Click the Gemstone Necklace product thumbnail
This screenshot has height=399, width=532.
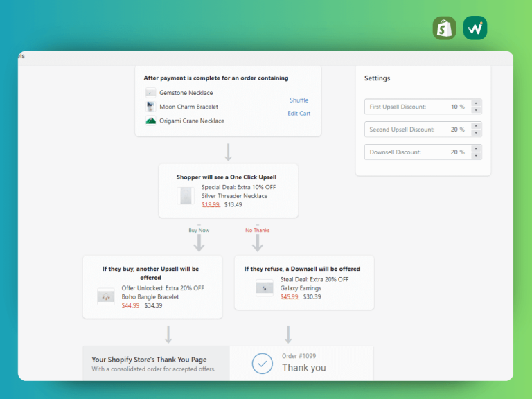150,93
